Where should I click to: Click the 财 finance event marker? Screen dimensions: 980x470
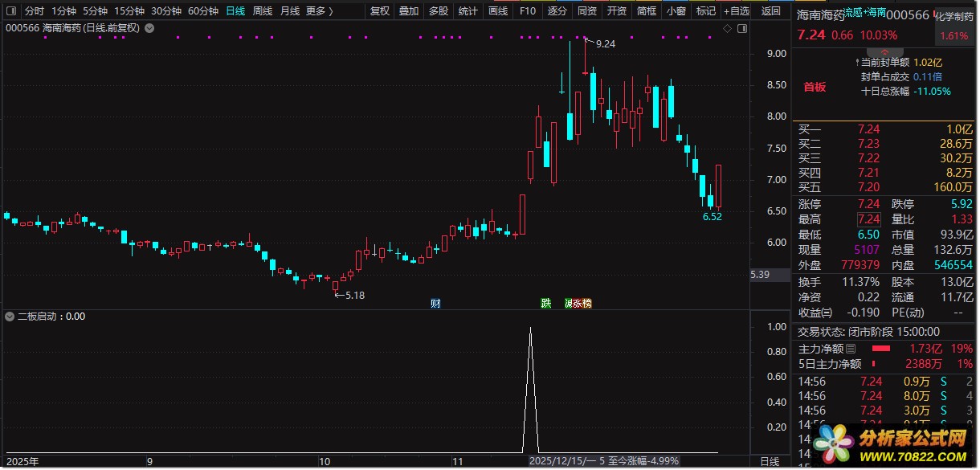[435, 303]
